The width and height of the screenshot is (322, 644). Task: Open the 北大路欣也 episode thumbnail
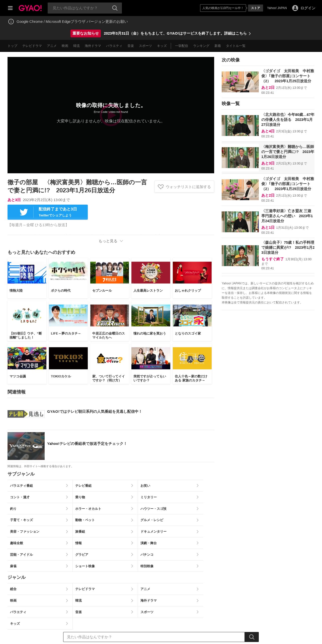[x=240, y=125]
